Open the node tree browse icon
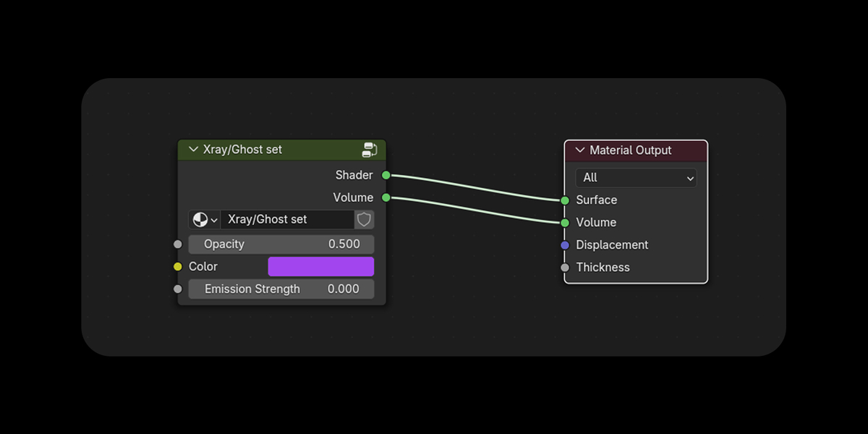Screen dimensions: 868x434 [x=205, y=219]
